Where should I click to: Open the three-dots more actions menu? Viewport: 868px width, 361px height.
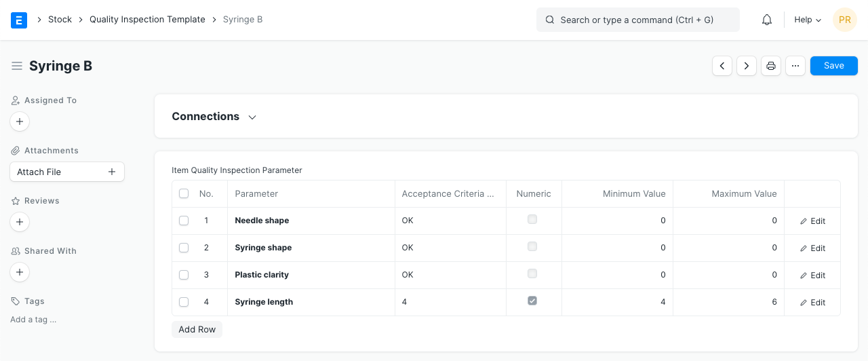point(795,66)
